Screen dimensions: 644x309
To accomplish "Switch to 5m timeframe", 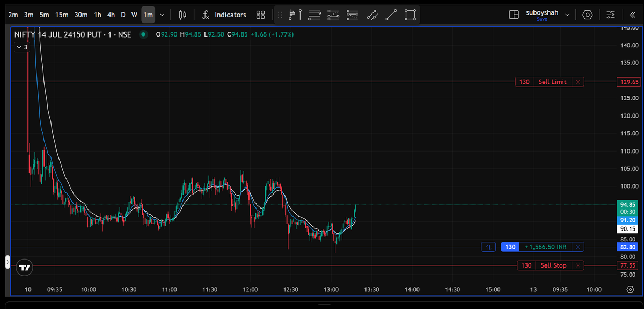I will (x=45, y=15).
